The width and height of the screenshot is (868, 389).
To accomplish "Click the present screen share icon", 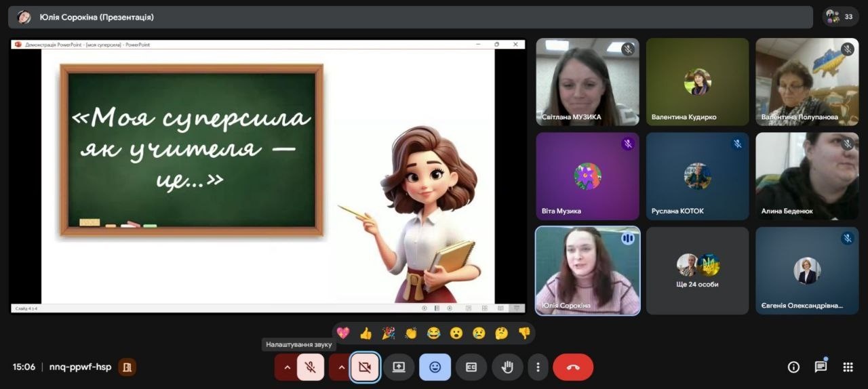I will [399, 367].
